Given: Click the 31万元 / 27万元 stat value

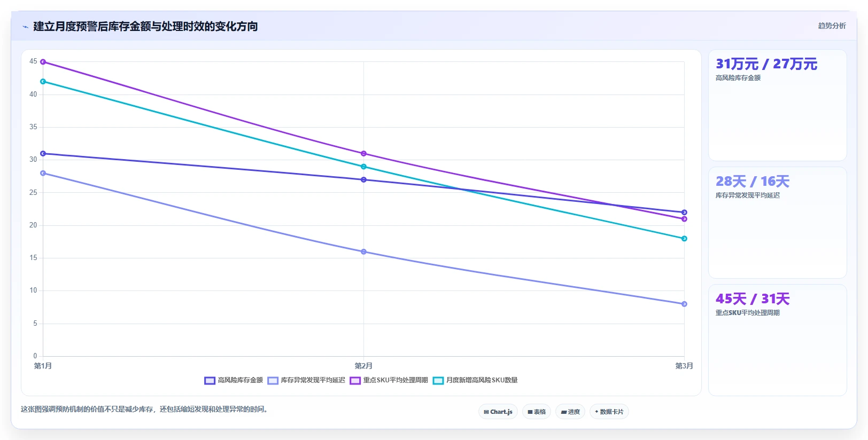Looking at the screenshot, I should [x=766, y=64].
